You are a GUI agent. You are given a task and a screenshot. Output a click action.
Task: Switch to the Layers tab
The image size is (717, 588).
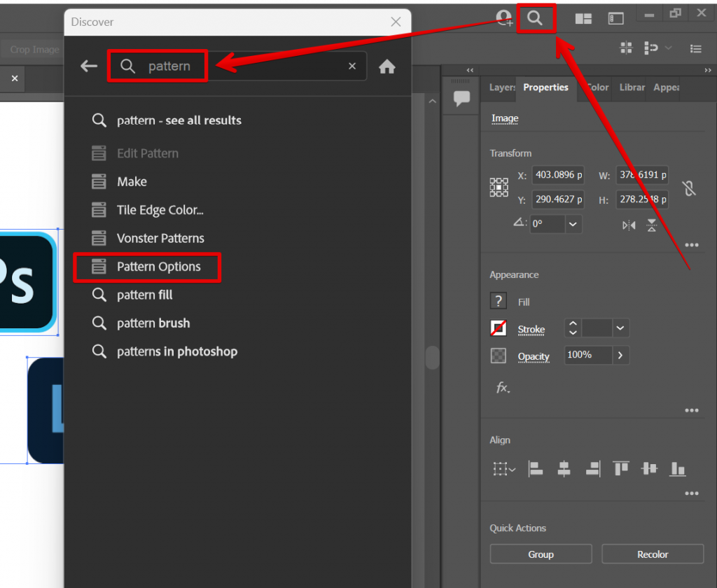(x=501, y=87)
